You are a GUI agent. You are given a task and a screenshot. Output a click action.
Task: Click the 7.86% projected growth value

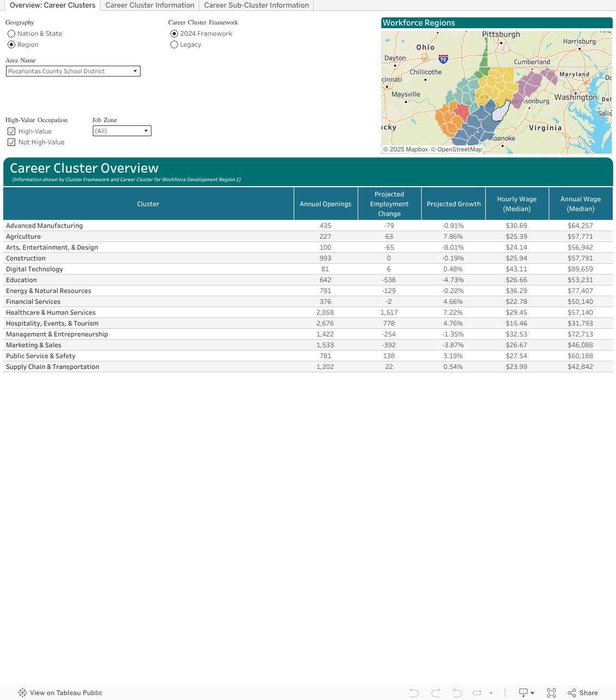pyautogui.click(x=453, y=237)
